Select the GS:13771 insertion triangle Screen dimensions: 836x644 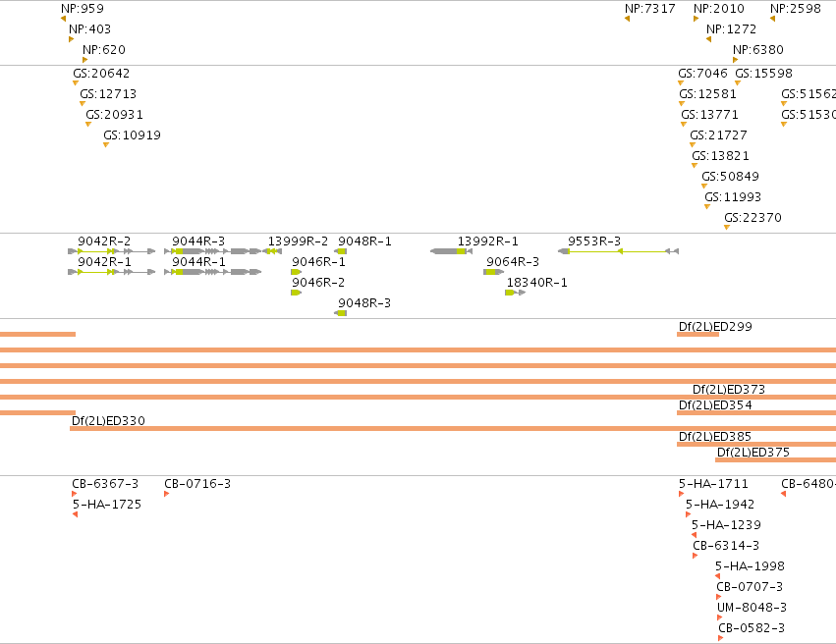[x=684, y=125]
